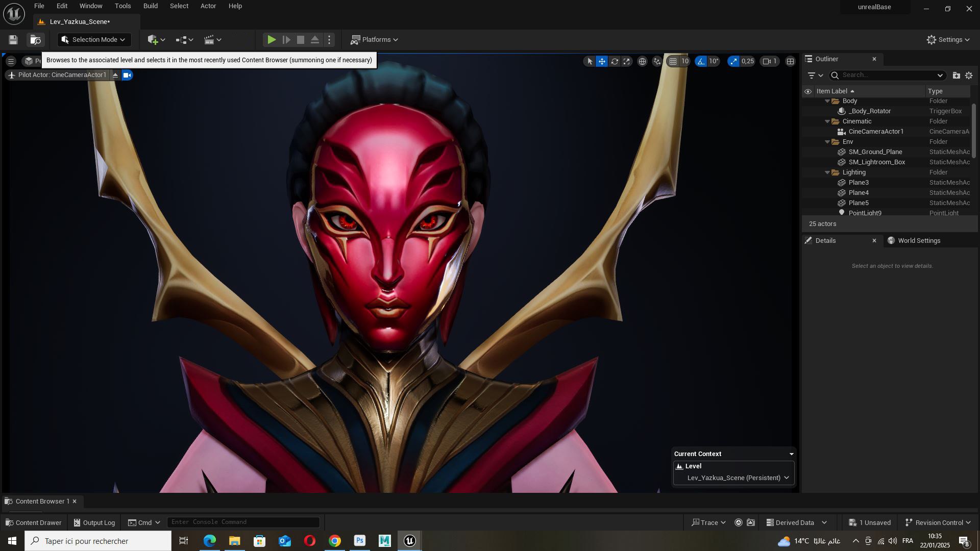Focus the Enter Console Command field
Screen dimensions: 980x551
coord(243,522)
